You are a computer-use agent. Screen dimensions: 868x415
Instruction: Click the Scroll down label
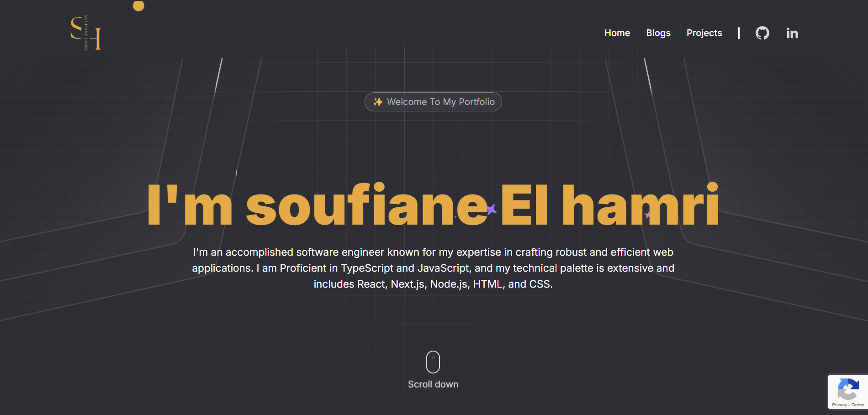433,384
